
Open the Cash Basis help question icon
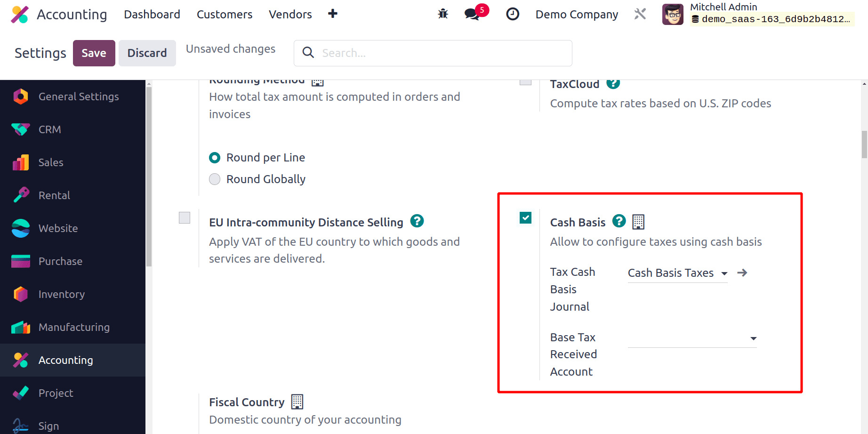tap(619, 221)
